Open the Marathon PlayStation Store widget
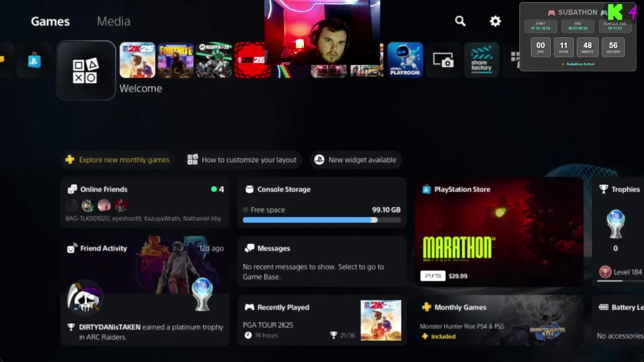This screenshot has width=644, height=362. [499, 232]
